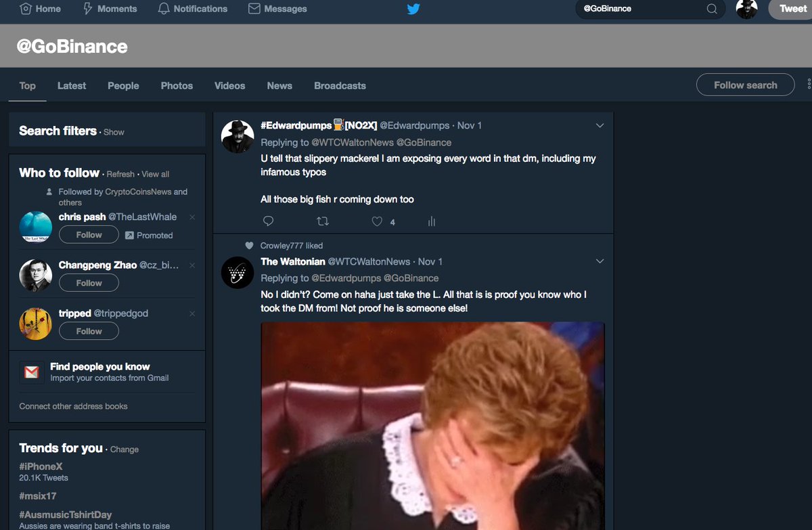Screen dimensions: 812x530
Task: Click chris pash avatar
Action: click(x=35, y=227)
